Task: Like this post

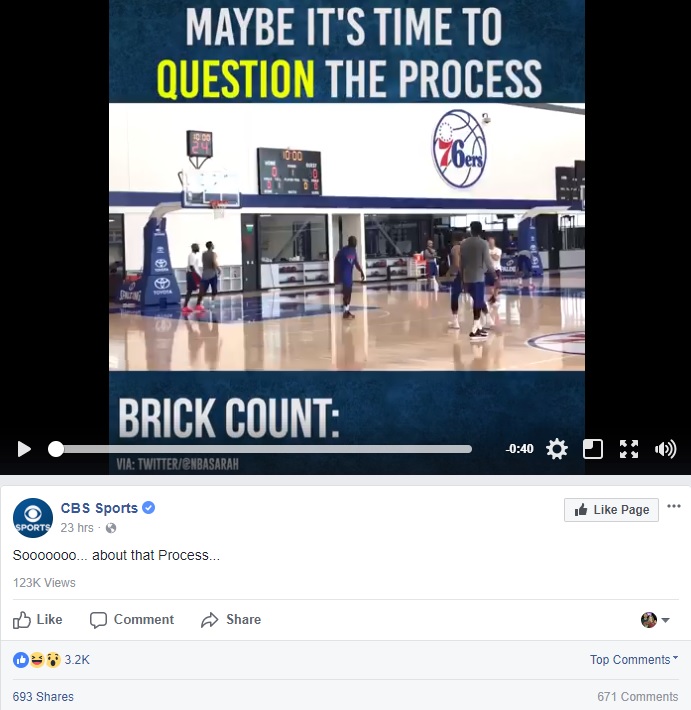Action: click(x=38, y=619)
